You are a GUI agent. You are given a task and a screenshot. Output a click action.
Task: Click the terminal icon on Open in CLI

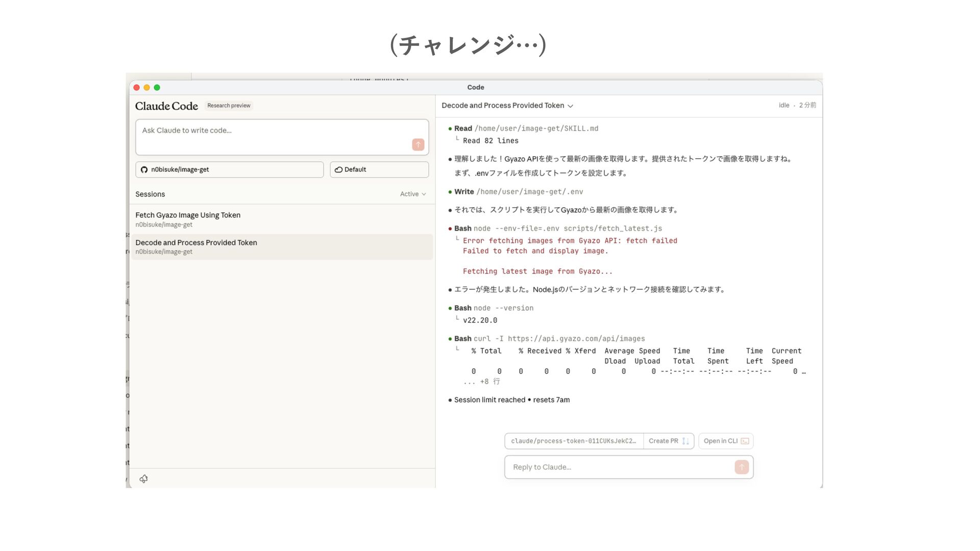coord(745,441)
